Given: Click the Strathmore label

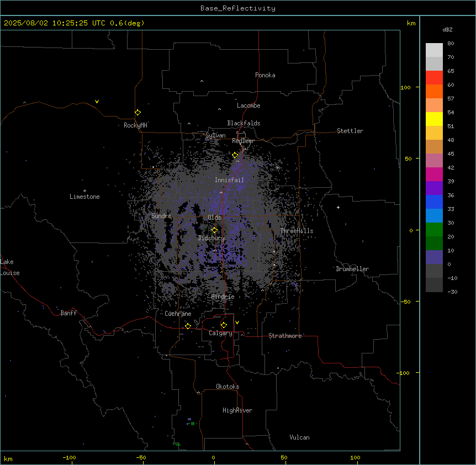Looking at the screenshot, I should tap(285, 336).
